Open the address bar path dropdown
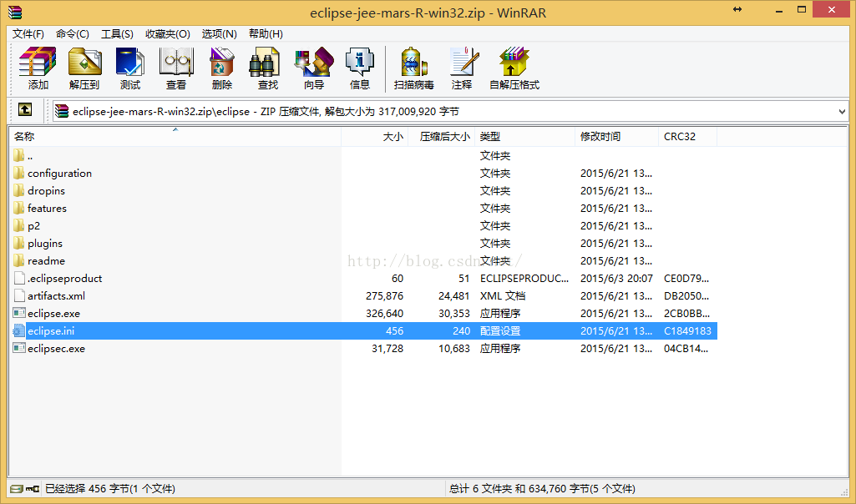Viewport: 856px width, 504px height. 841,111
